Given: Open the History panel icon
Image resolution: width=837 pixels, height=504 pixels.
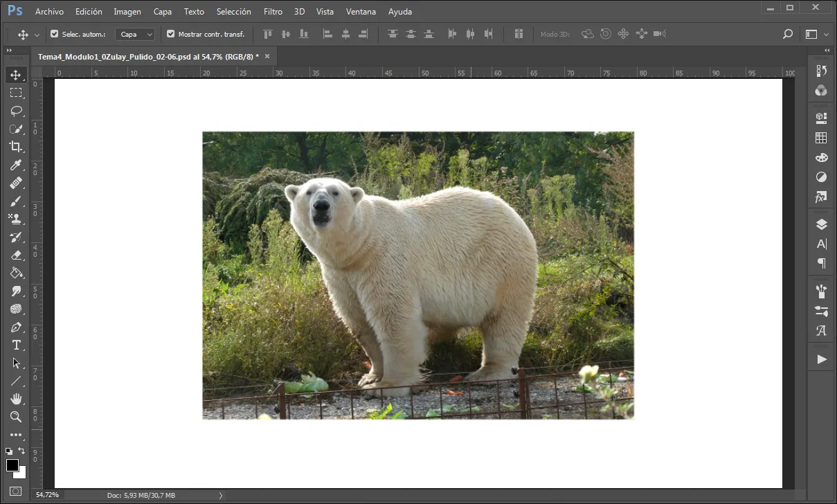Looking at the screenshot, I should pos(821,71).
